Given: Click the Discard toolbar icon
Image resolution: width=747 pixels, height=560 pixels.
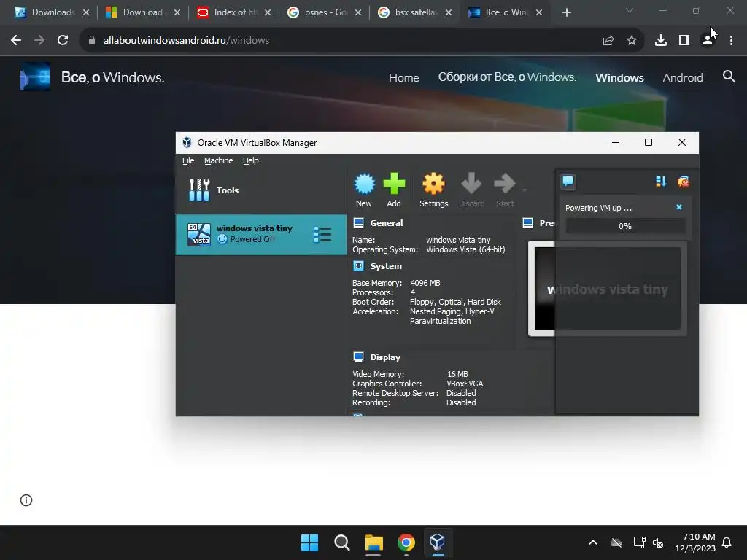Looking at the screenshot, I should (471, 190).
